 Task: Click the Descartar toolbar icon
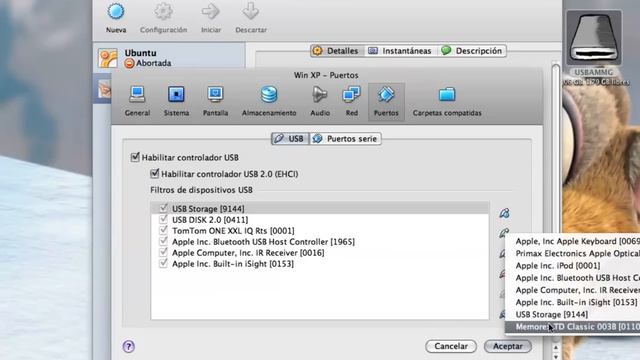[251, 11]
